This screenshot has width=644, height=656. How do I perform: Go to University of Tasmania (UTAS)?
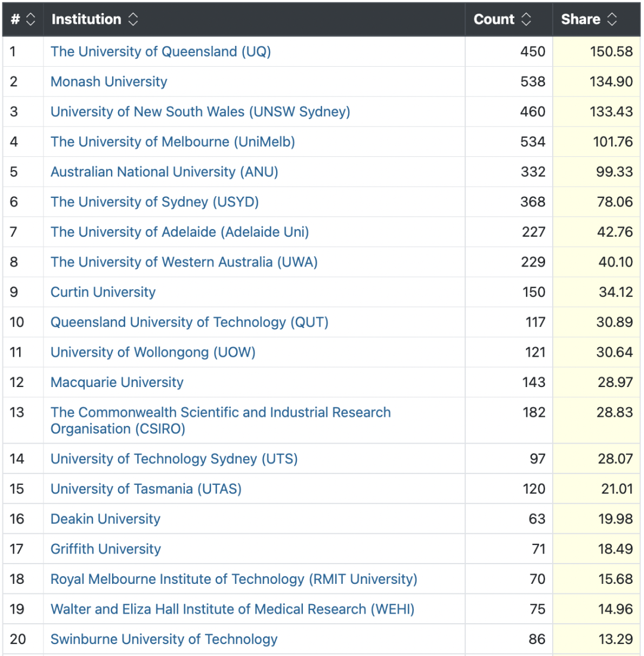(145, 489)
